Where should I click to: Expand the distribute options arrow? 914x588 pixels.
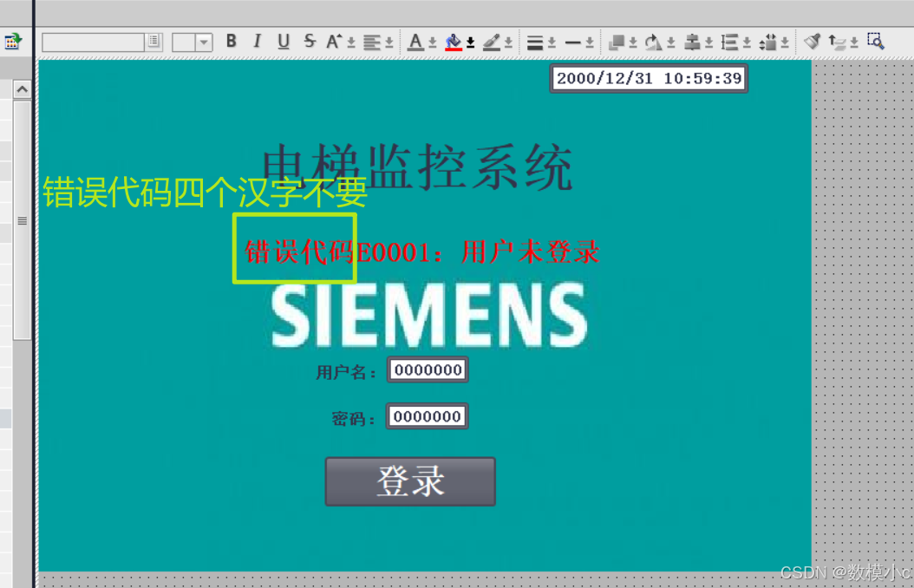click(x=747, y=42)
